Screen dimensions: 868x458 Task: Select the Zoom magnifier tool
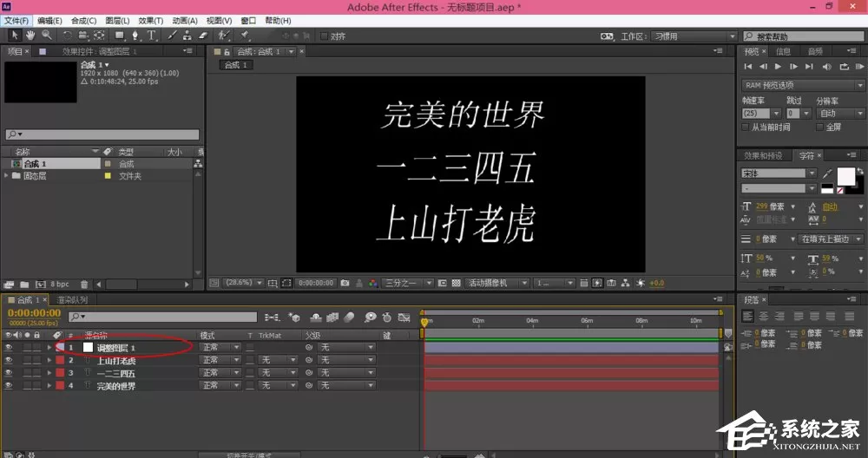[x=47, y=36]
